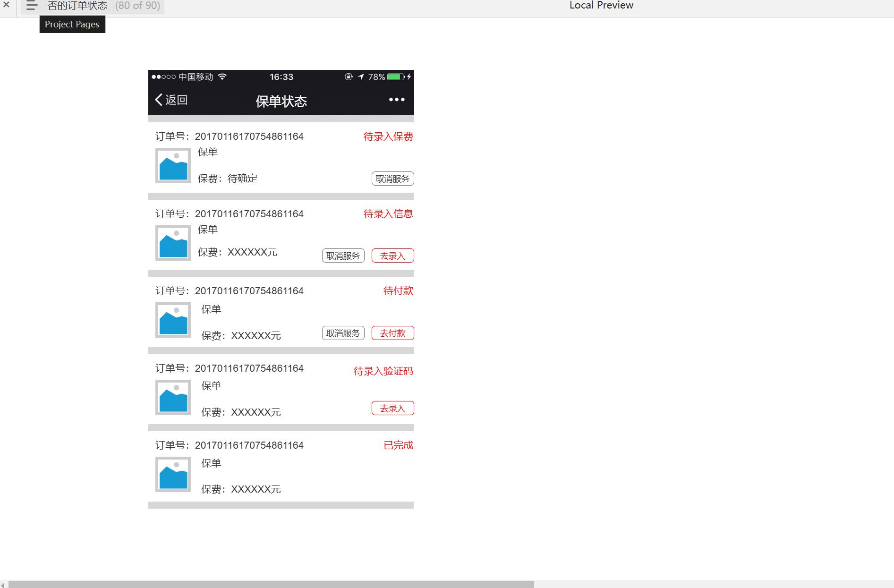Click the order number in the 已完成 order
The image size is (894, 588).
(x=249, y=445)
